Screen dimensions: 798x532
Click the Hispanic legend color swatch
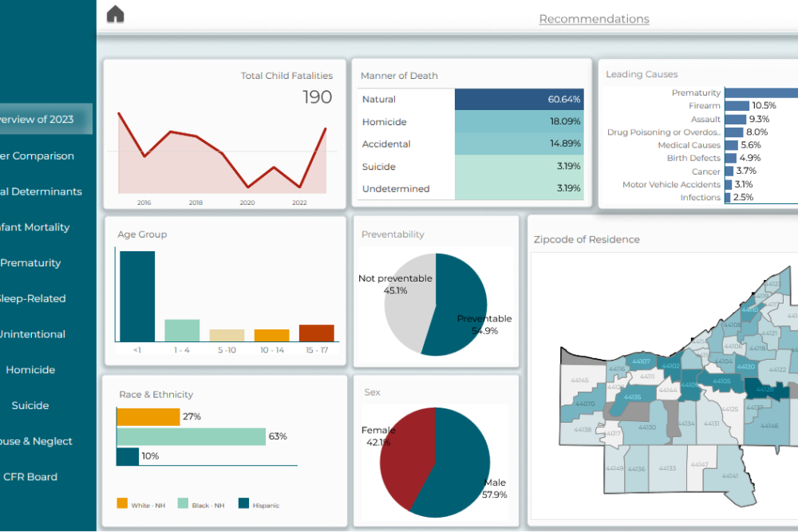(x=243, y=503)
